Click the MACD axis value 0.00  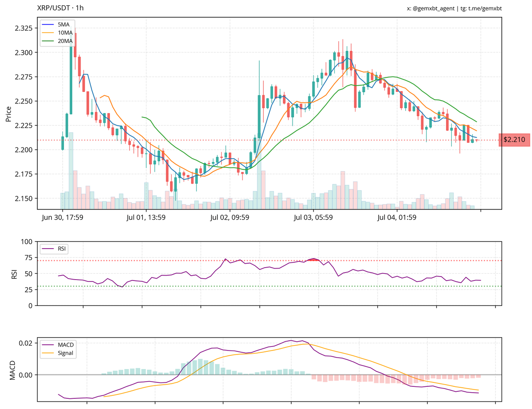tap(26, 375)
